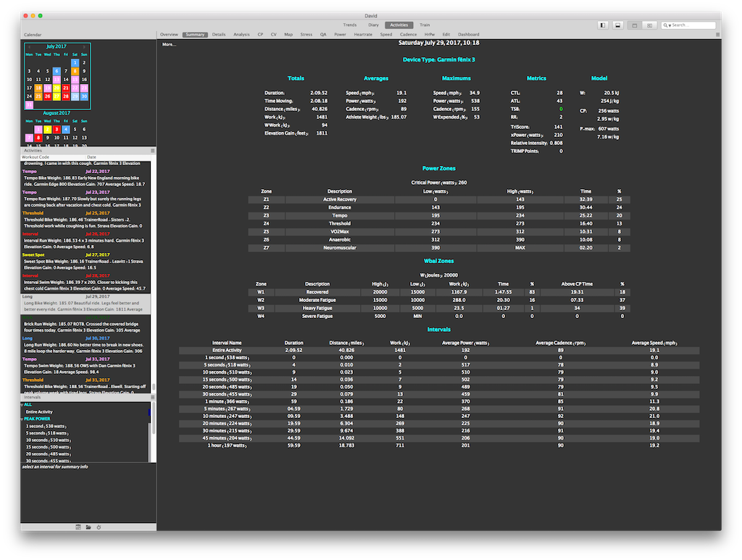This screenshot has width=742, height=560.
Task: Open the Activities panel menu icon
Action: [153, 151]
